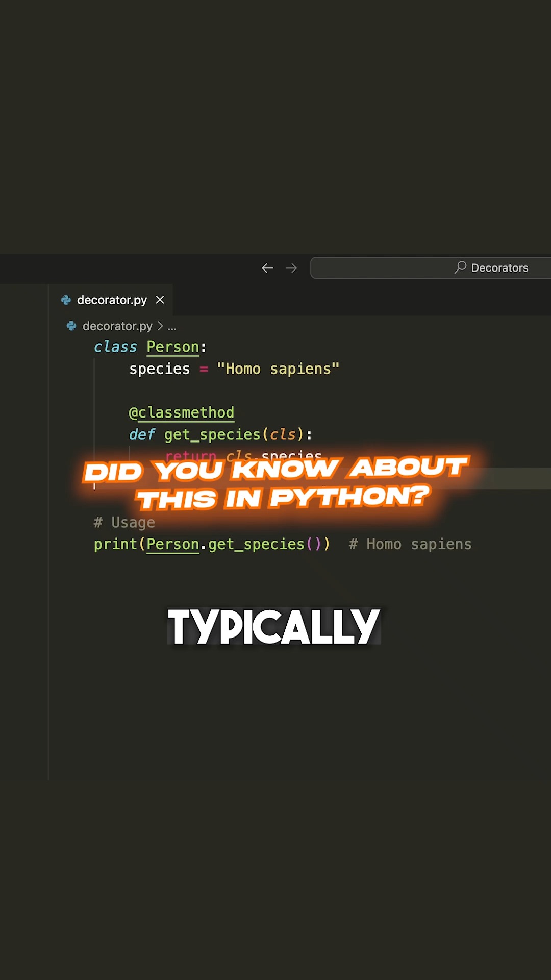Viewport: 551px width, 980px height.
Task: Click the @classmethod decorator text
Action: [181, 412]
